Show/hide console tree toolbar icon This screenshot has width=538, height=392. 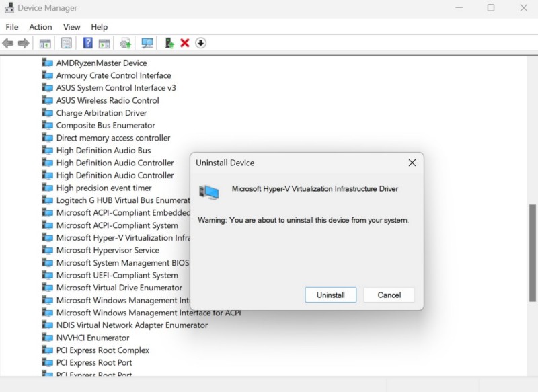coord(45,44)
